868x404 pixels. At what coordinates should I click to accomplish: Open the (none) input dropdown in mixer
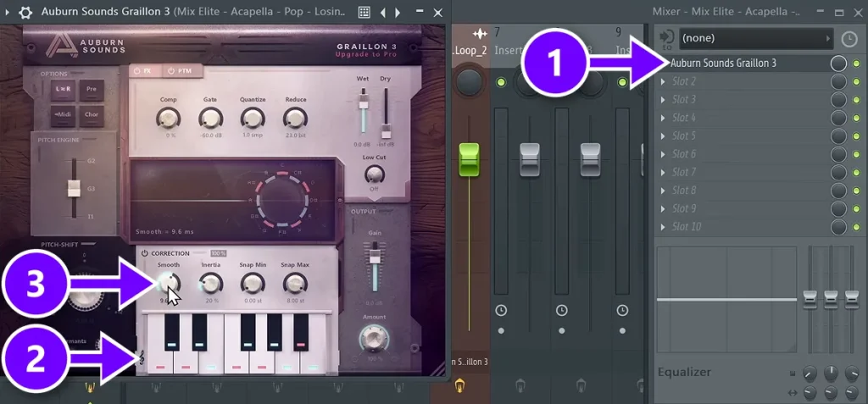(756, 39)
